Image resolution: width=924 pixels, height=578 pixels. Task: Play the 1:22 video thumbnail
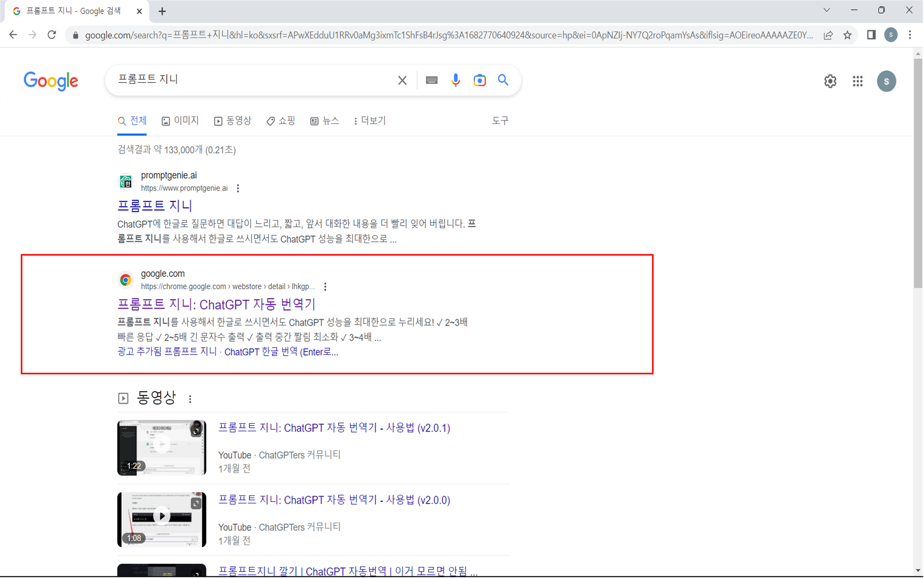[x=162, y=448]
